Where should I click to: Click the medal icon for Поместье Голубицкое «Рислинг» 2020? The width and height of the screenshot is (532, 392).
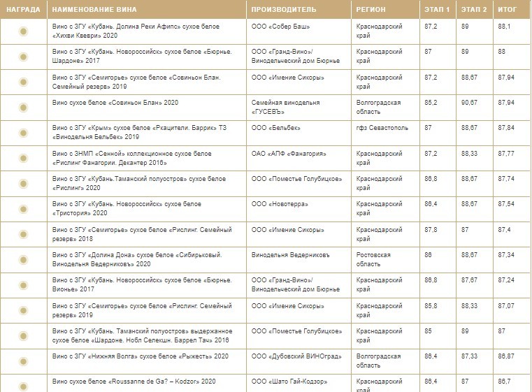(23, 184)
